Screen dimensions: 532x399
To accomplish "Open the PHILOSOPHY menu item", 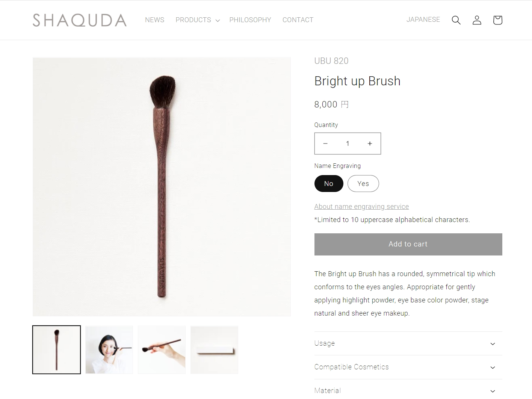I will pyautogui.click(x=250, y=20).
